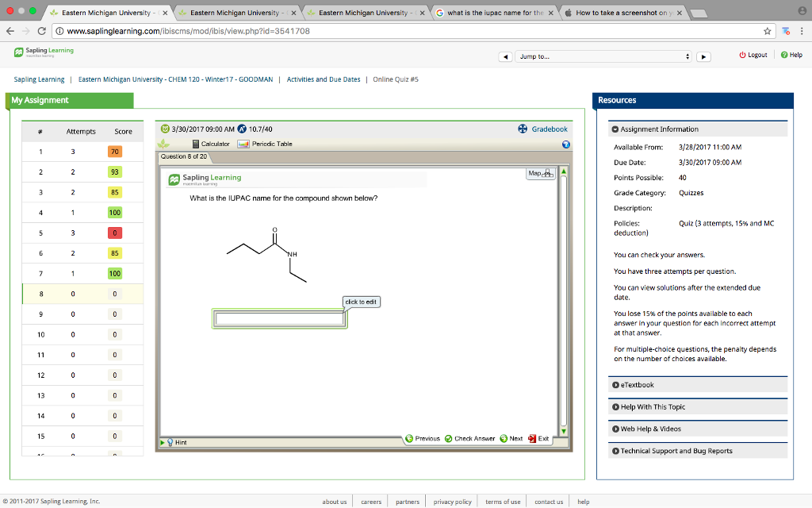Expand Technical Support and Bug Reports

698,451
